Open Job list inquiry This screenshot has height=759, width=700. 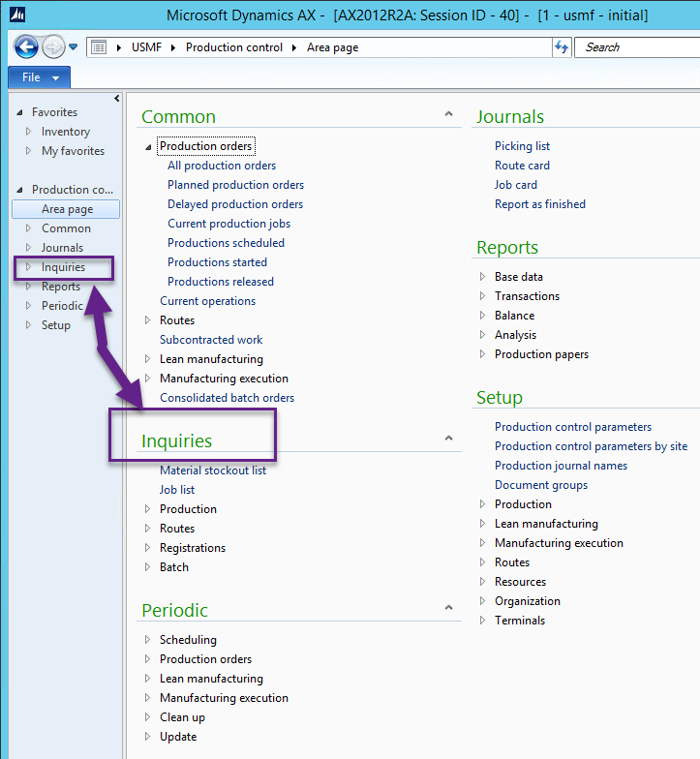pos(177,490)
